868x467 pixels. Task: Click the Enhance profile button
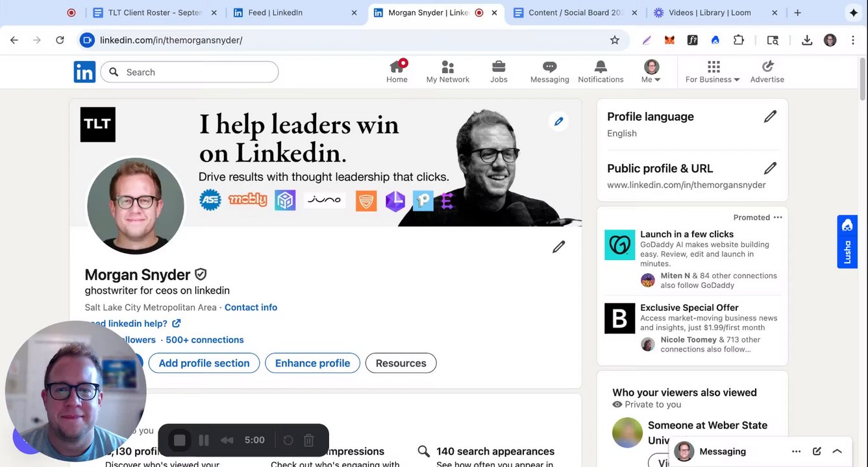(x=312, y=363)
